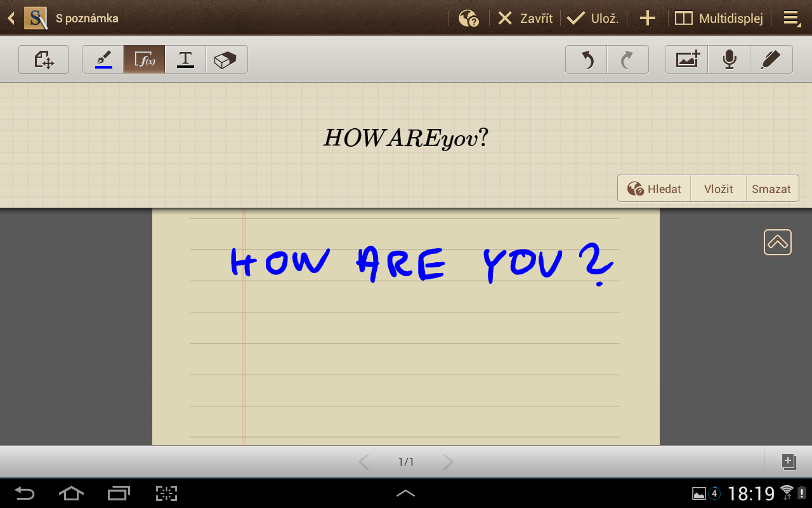812x508 pixels.
Task: Open the page manager at bottom right
Action: pyautogui.click(x=788, y=462)
